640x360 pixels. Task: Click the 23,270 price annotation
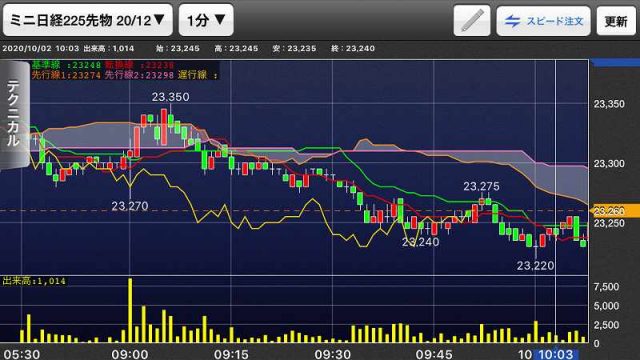tap(129, 206)
